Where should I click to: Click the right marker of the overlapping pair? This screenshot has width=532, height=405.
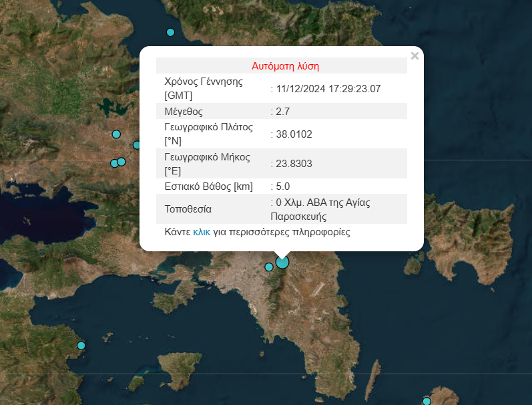click(x=121, y=162)
